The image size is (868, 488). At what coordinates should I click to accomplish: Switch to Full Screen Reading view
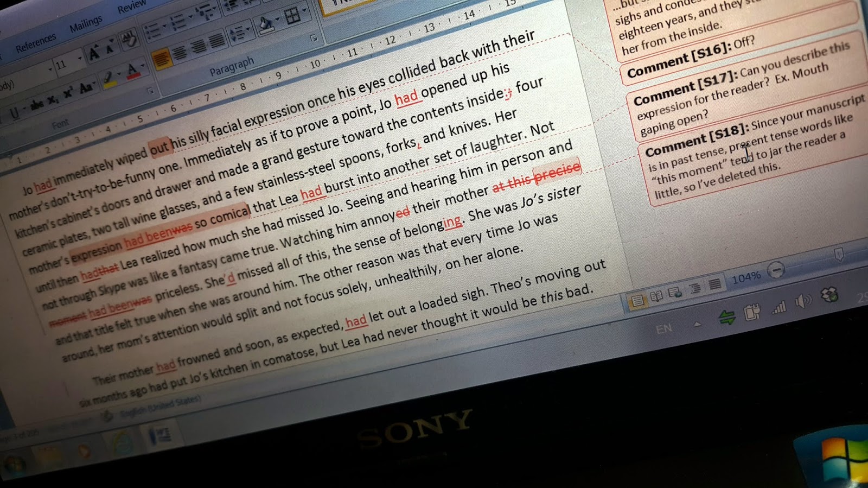click(656, 296)
